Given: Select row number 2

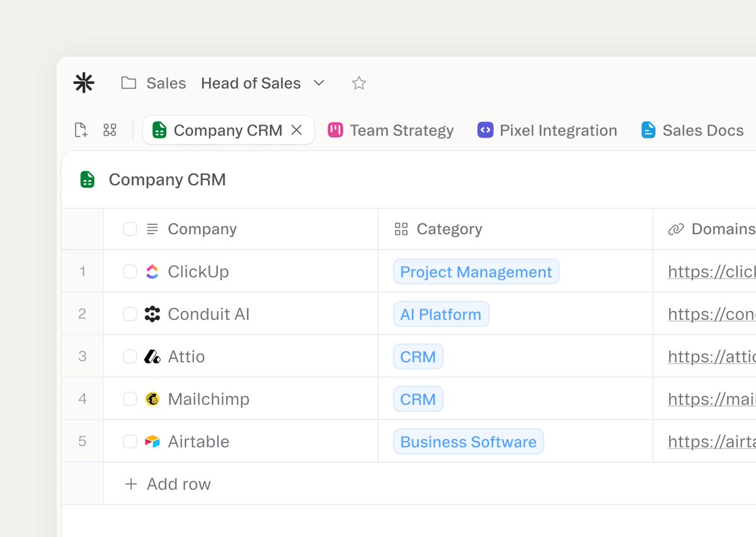Looking at the screenshot, I should coord(83,314).
